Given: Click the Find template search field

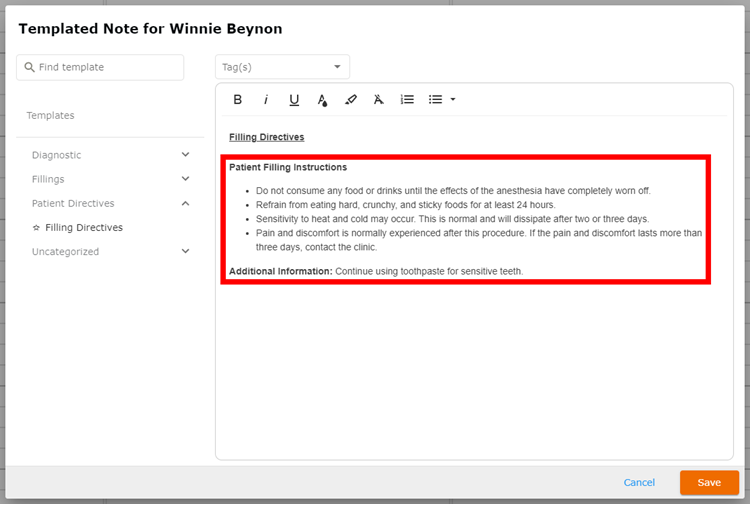Looking at the screenshot, I should [100, 67].
